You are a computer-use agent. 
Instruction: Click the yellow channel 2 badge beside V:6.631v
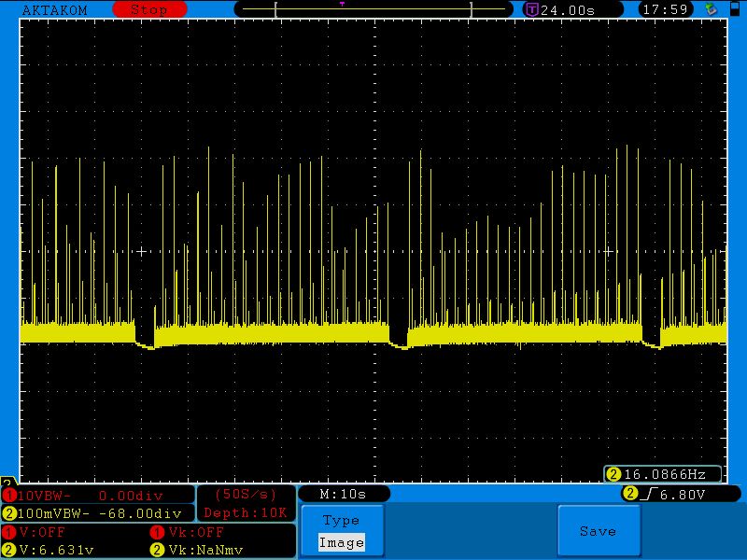[x=8, y=550]
